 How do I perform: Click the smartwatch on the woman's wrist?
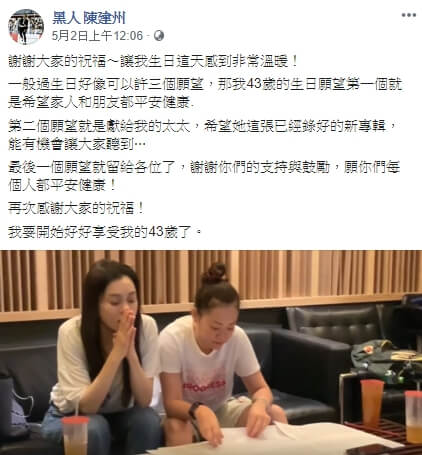click(195, 410)
